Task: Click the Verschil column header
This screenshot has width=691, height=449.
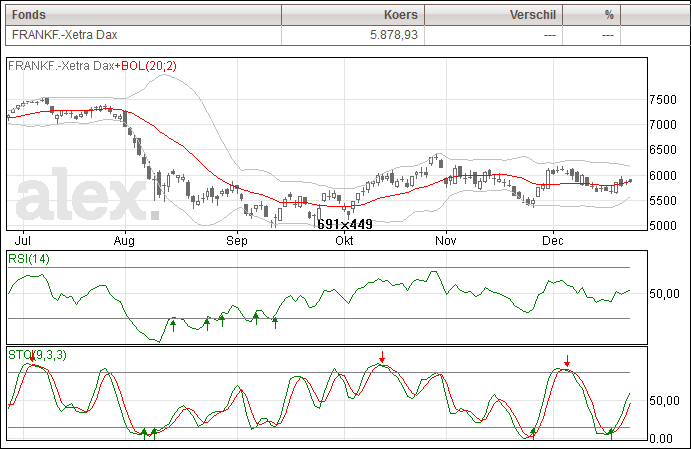Action: (494, 15)
